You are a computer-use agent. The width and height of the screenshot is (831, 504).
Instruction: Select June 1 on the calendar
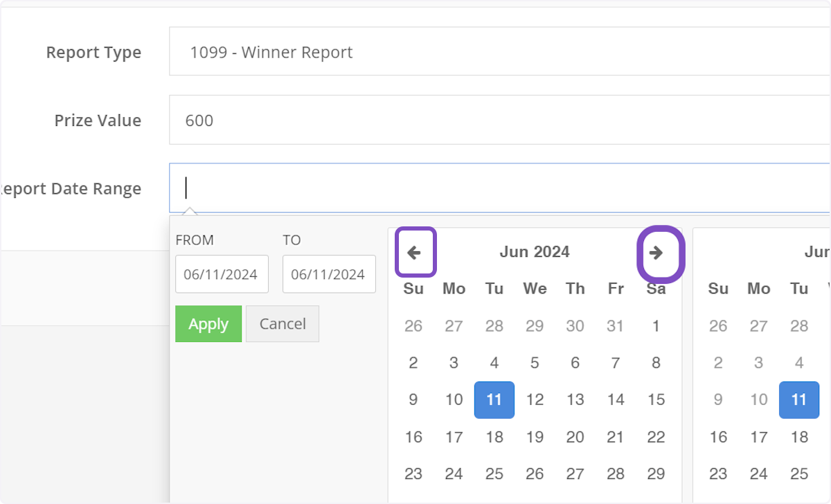click(x=655, y=325)
